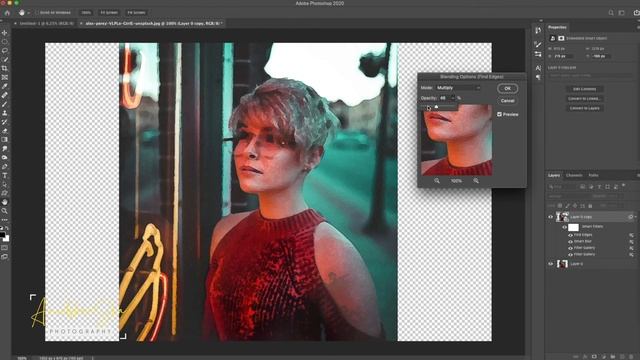Filter layers by type layers icon
This screenshot has width=640, height=360.
pyautogui.click(x=599, y=187)
